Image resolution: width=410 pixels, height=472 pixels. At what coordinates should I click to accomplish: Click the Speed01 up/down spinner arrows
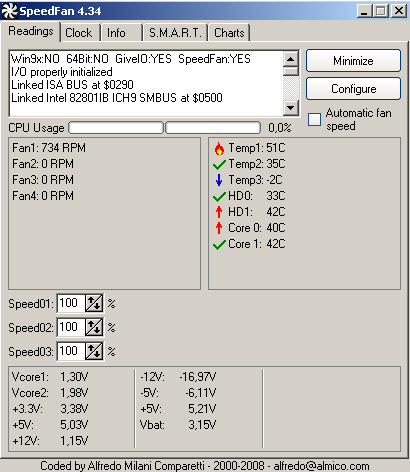94,303
